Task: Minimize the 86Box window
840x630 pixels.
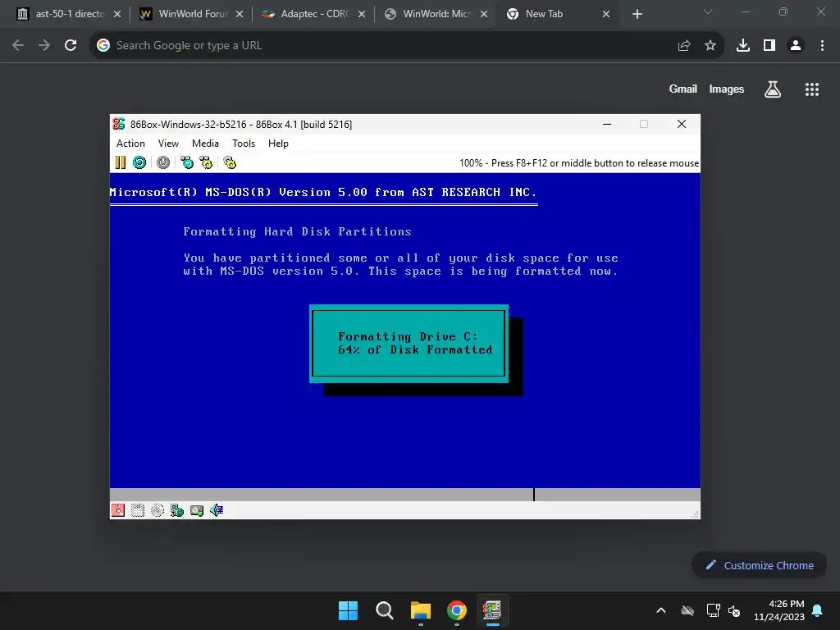Action: 607,125
